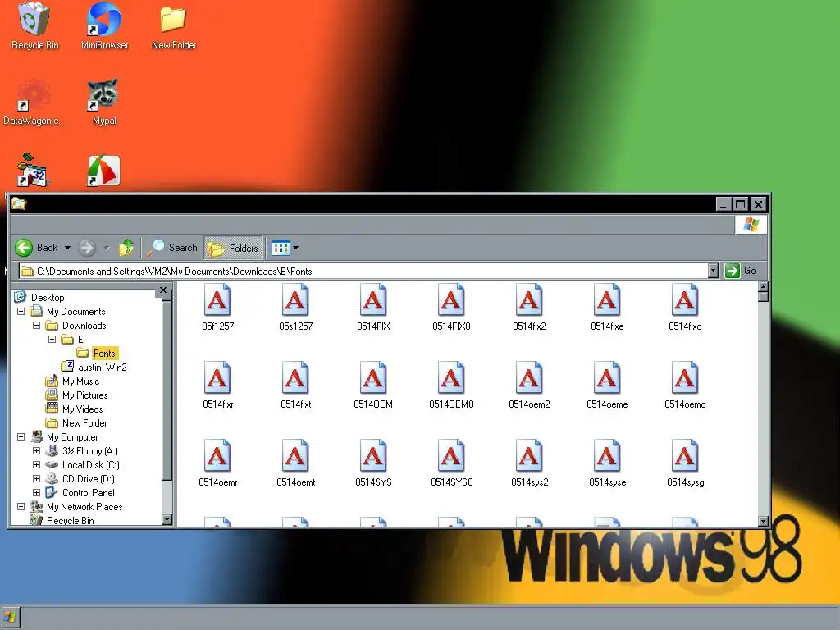Open My Music in the tree
The height and width of the screenshot is (630, 840).
(72, 381)
